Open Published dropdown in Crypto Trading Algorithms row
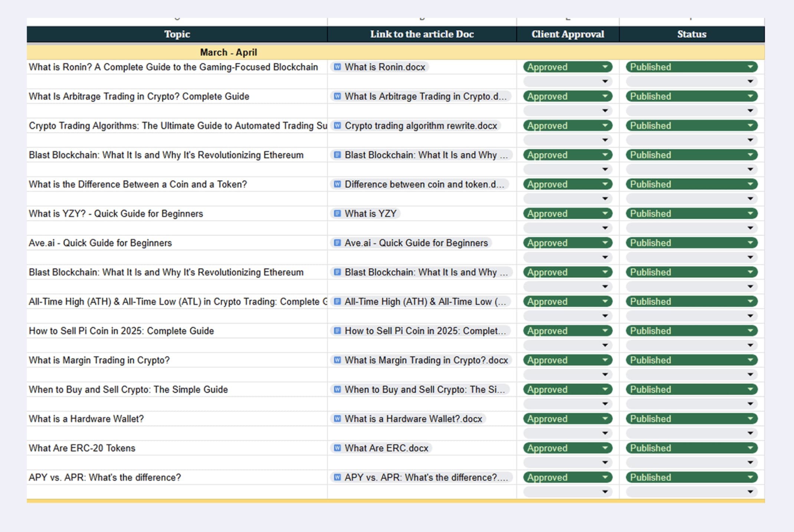This screenshot has height=532, width=794. point(692,126)
